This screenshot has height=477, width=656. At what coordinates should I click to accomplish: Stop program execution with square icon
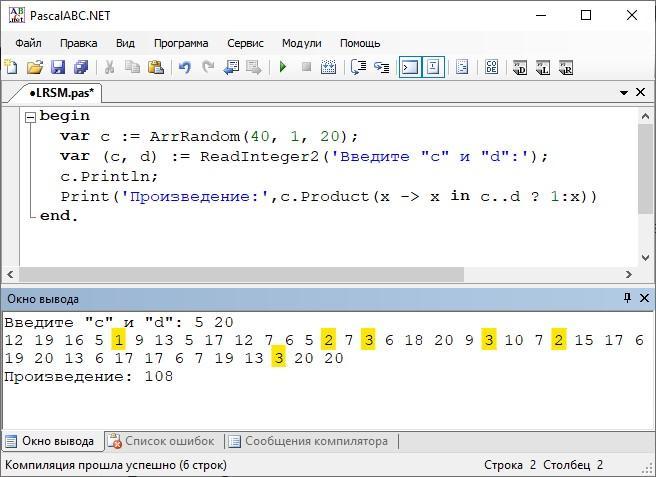pyautogui.click(x=306, y=67)
